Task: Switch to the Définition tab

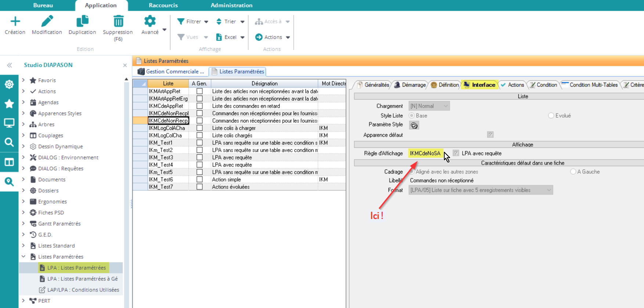Action: [445, 85]
